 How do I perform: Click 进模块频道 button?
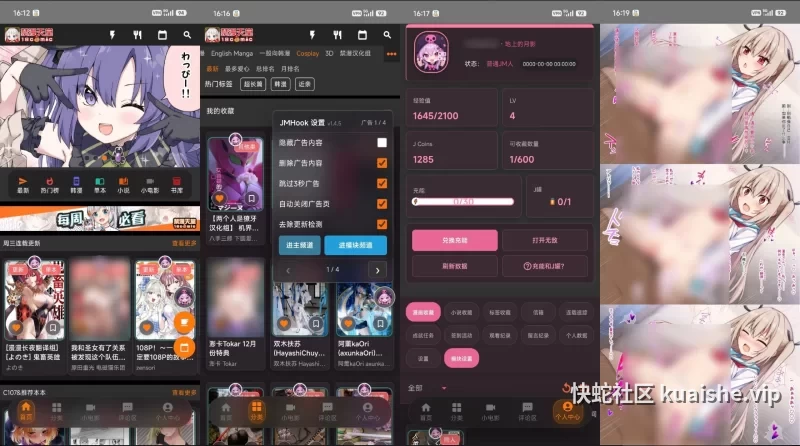(x=355, y=245)
